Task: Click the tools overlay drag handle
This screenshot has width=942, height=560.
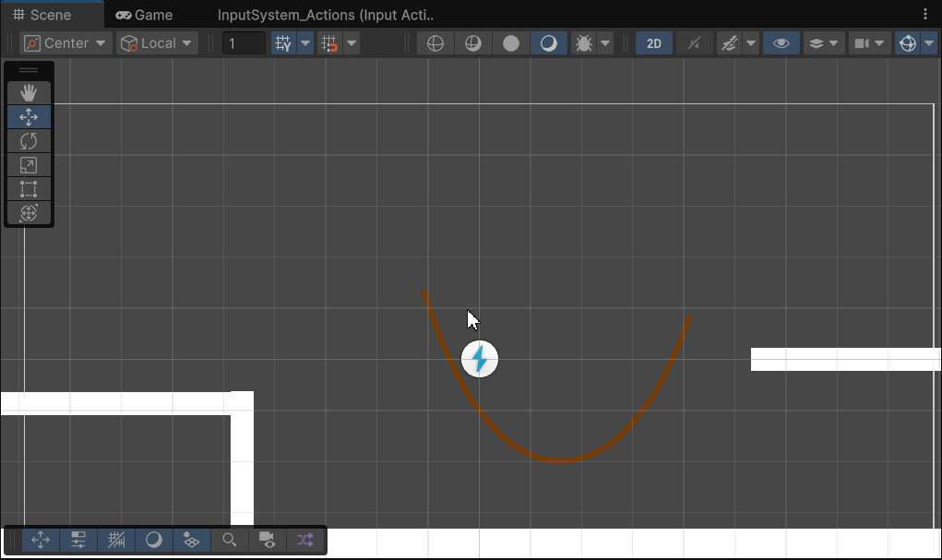Action: [x=29, y=70]
